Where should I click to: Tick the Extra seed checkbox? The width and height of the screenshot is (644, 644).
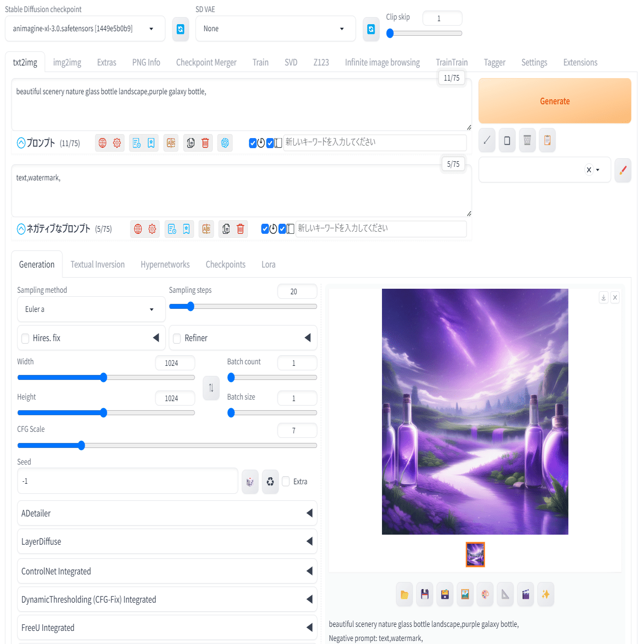(x=286, y=481)
